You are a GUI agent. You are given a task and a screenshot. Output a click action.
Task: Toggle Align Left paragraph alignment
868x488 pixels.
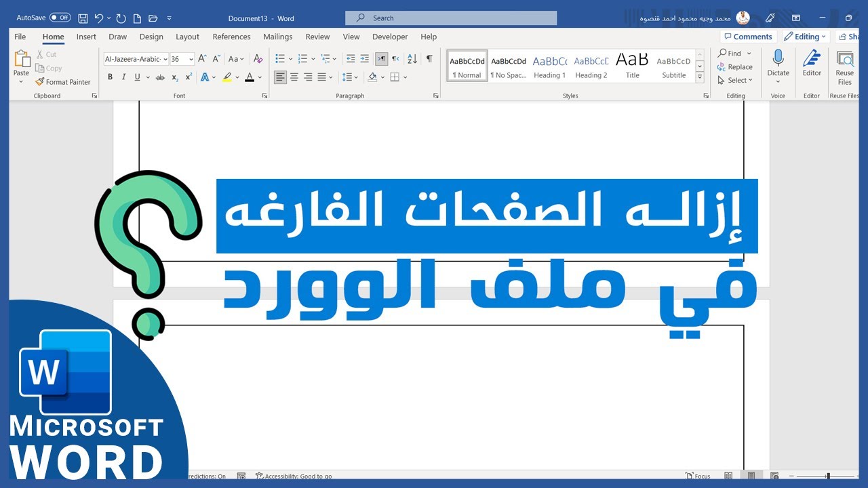[x=280, y=77]
